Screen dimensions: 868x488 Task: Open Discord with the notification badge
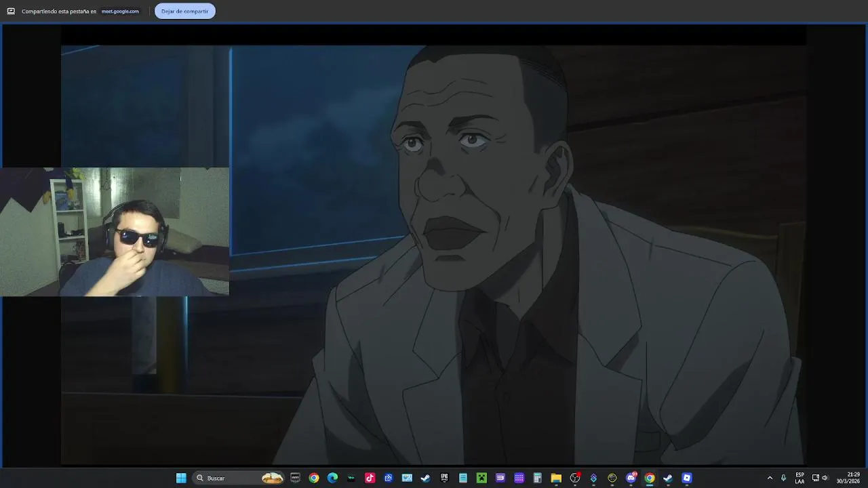pos(631,478)
